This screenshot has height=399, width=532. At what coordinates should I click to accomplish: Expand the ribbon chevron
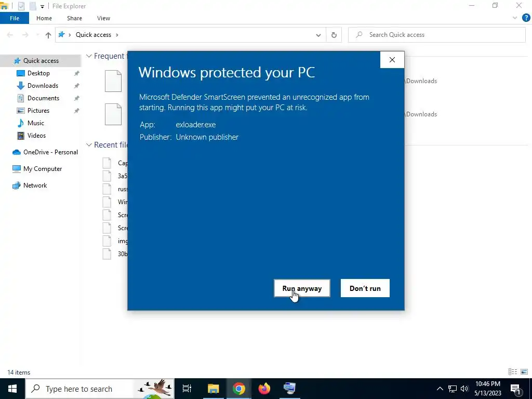point(515,18)
